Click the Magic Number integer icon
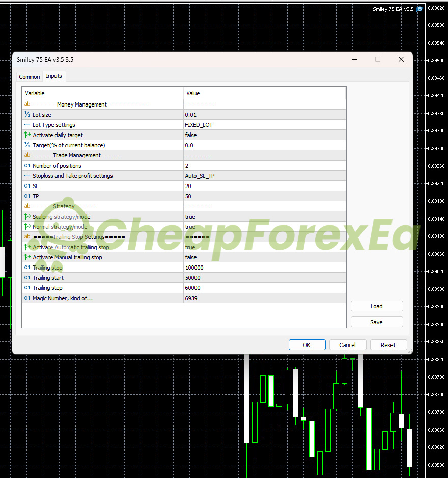Viewport: 448px width, 478px height. tap(27, 298)
